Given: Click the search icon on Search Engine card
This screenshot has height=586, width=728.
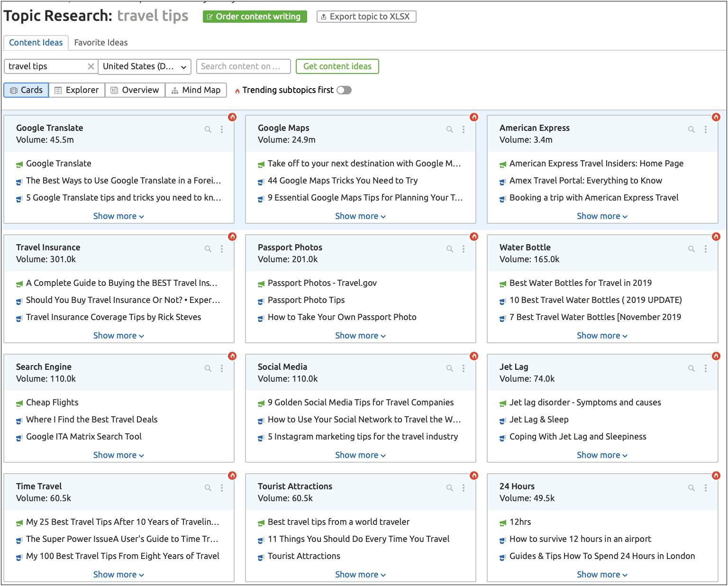Looking at the screenshot, I should click(x=208, y=368).
